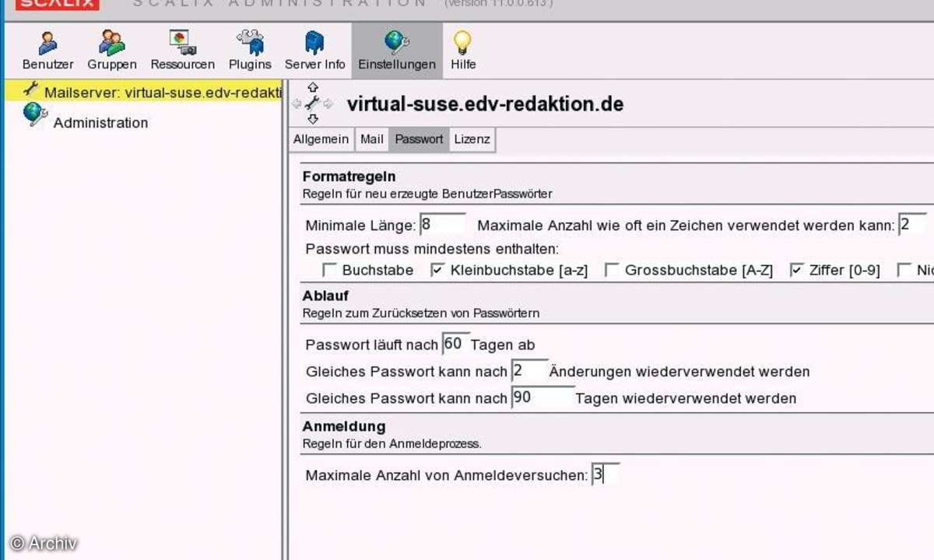This screenshot has width=934, height=560.
Task: Open the Plugins section
Action: [x=250, y=51]
